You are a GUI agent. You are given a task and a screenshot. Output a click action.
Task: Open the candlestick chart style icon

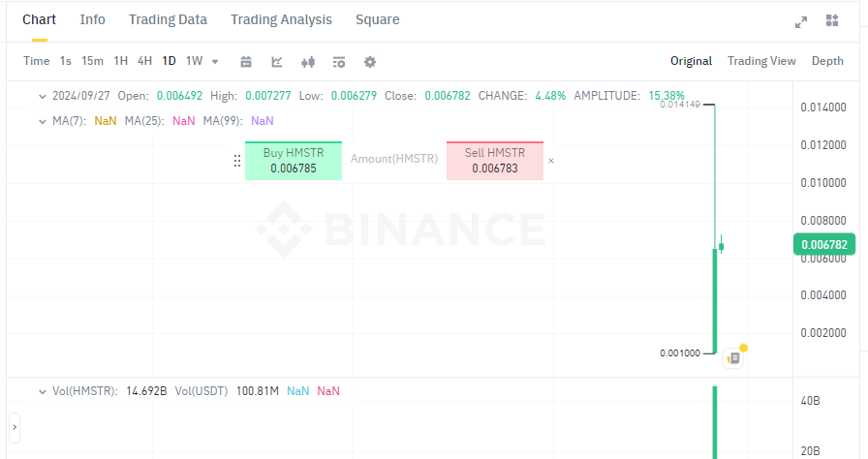coord(308,61)
